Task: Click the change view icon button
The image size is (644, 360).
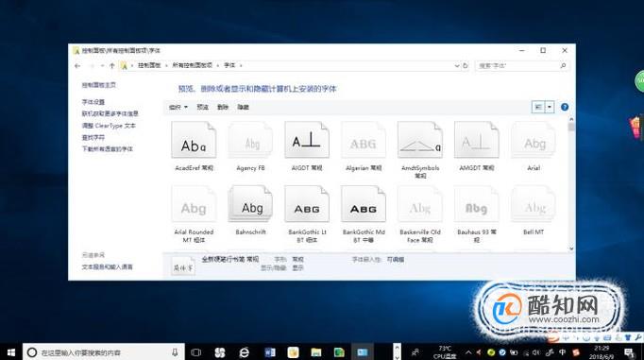Action: click(538, 108)
